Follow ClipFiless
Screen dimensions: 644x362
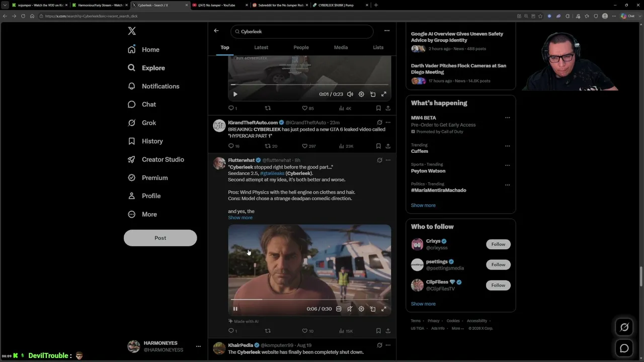[498, 285]
